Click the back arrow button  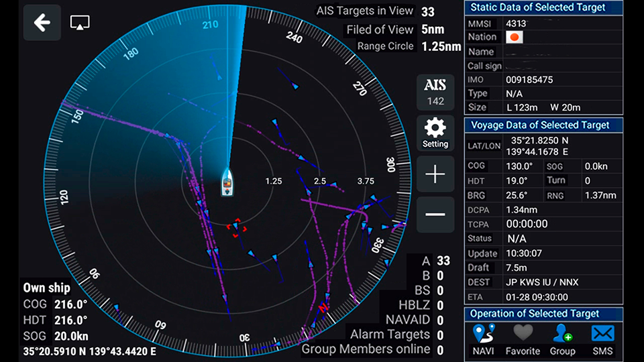[42, 23]
